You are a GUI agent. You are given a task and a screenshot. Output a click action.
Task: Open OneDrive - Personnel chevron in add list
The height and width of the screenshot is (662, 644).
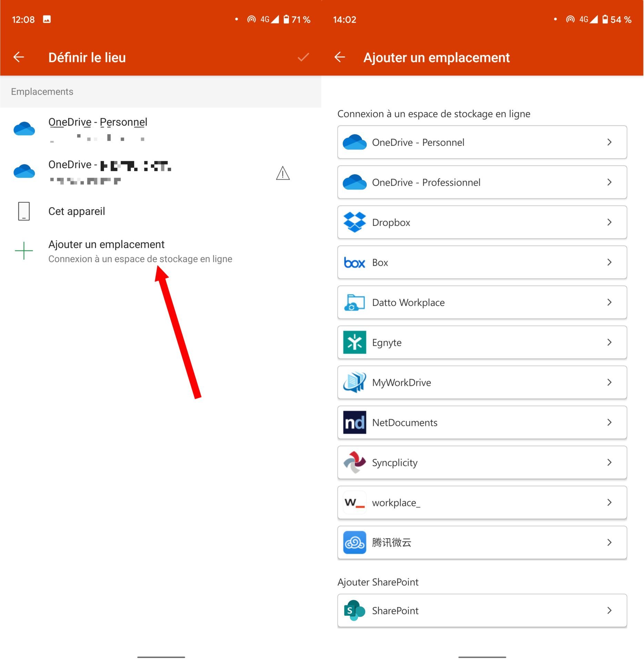pyautogui.click(x=609, y=142)
